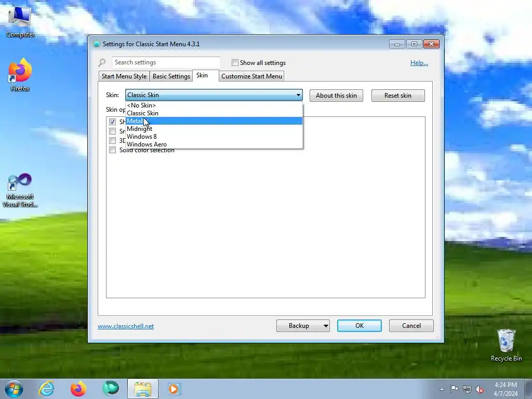Focus the Search settings input field
The image size is (532, 399).
click(x=166, y=62)
